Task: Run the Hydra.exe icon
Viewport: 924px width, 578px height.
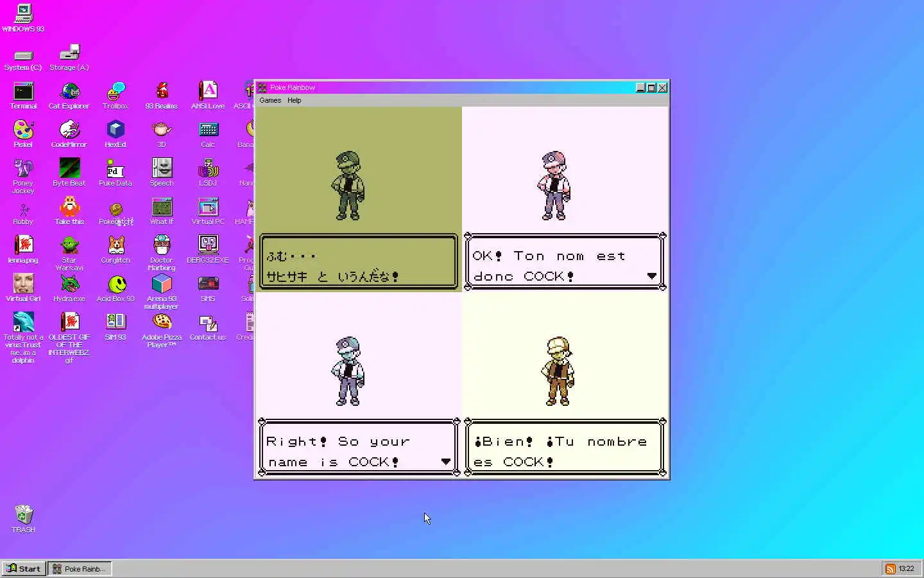Action: [69, 288]
